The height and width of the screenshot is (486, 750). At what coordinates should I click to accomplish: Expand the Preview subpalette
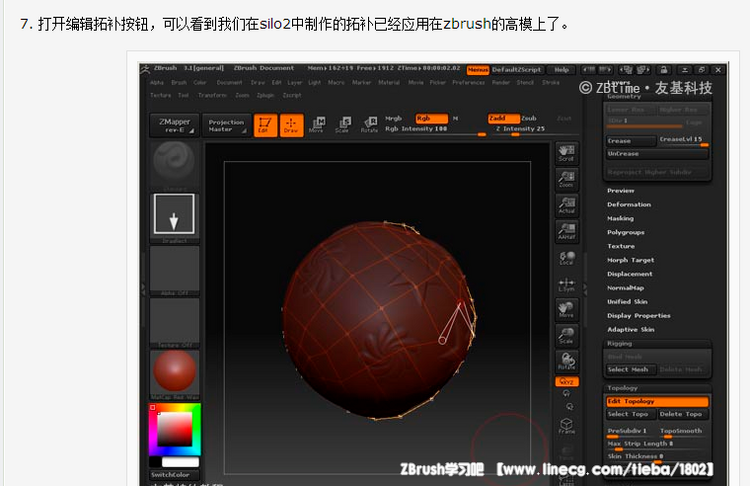(621, 190)
